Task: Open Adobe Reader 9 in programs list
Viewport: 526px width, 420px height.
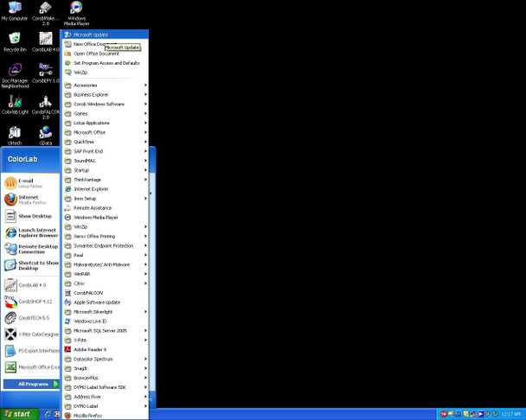Action: (105, 349)
